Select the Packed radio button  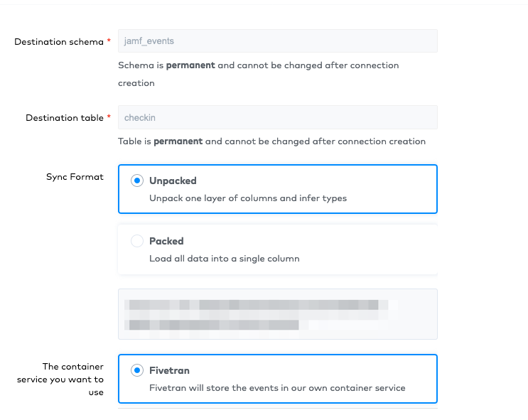click(137, 241)
